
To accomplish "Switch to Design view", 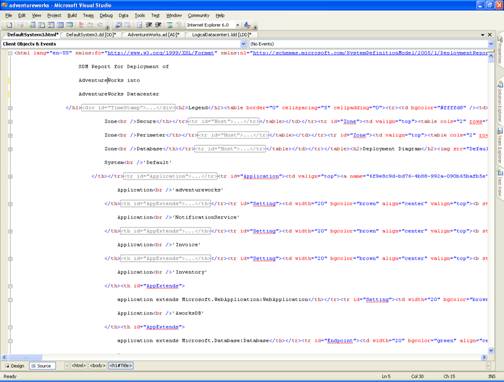I will click(x=15, y=366).
